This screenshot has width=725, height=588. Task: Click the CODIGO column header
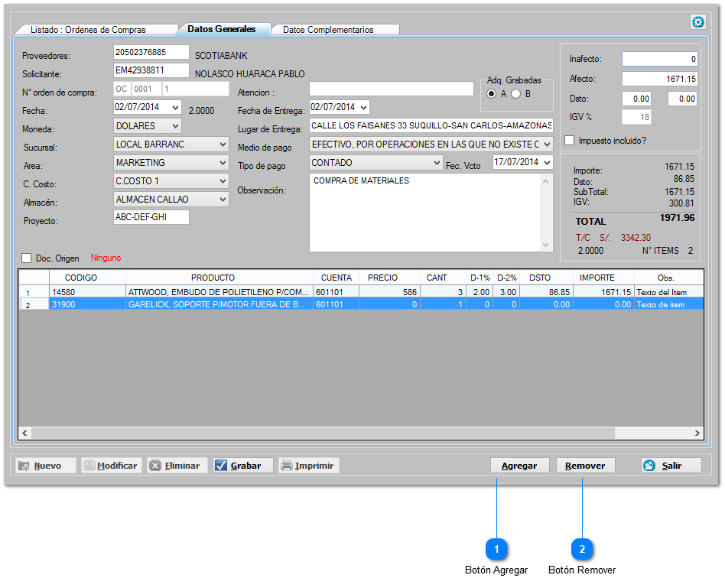[x=87, y=278]
